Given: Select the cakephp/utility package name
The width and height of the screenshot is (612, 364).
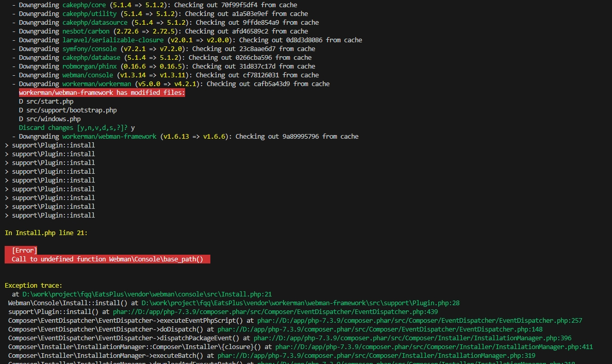Looking at the screenshot, I should pyautogui.click(x=89, y=13).
